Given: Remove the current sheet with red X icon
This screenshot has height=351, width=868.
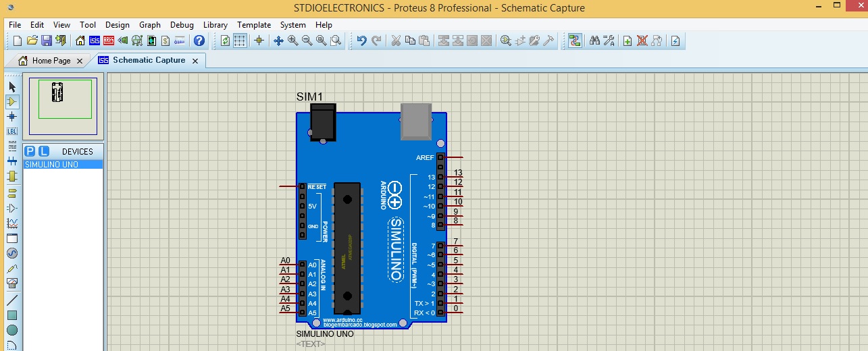Looking at the screenshot, I should [x=642, y=40].
